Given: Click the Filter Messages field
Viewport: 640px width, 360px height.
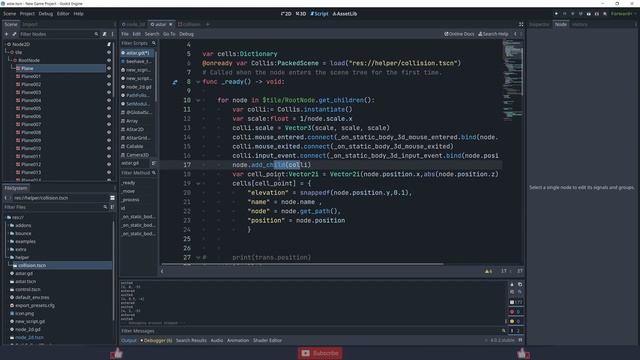Looking at the screenshot, I should (312, 331).
